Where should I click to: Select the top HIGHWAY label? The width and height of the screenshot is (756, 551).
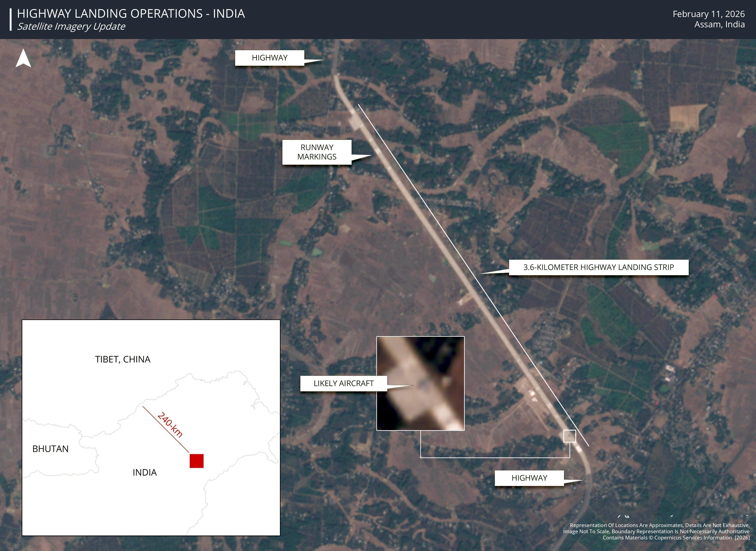(269, 58)
